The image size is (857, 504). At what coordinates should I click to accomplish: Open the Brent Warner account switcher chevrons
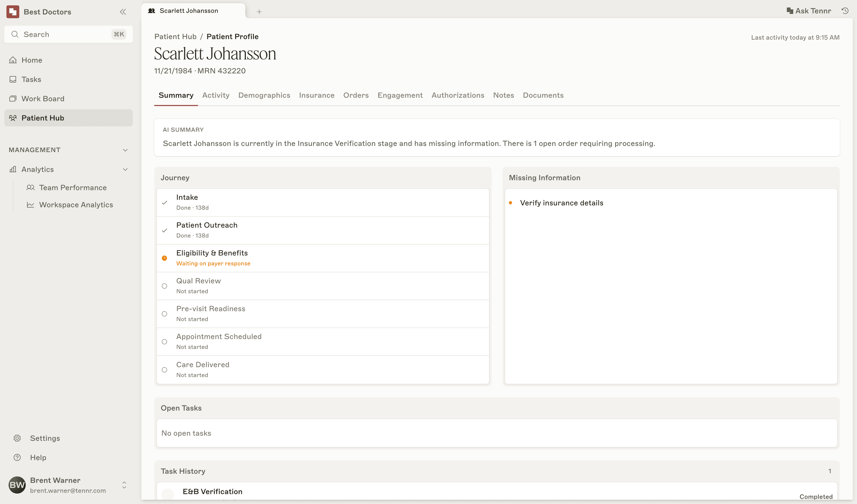(125, 485)
